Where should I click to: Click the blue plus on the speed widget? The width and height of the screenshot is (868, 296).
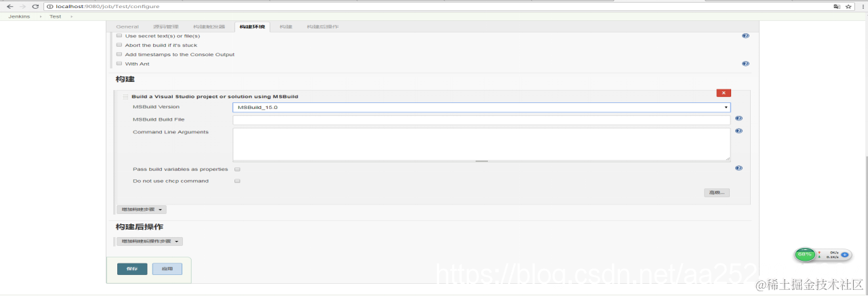point(844,255)
